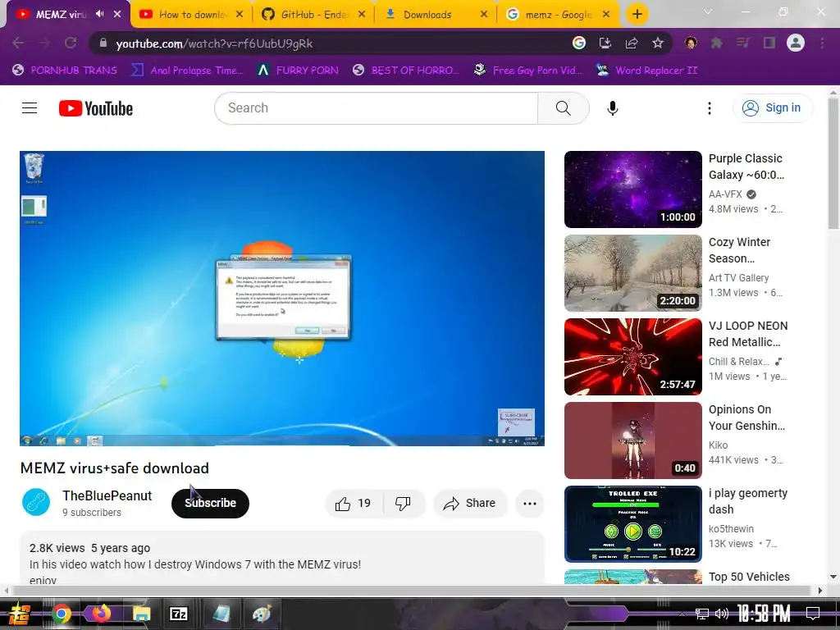Subscribe to TheBluePeanut
The width and height of the screenshot is (840, 630).
click(x=210, y=504)
